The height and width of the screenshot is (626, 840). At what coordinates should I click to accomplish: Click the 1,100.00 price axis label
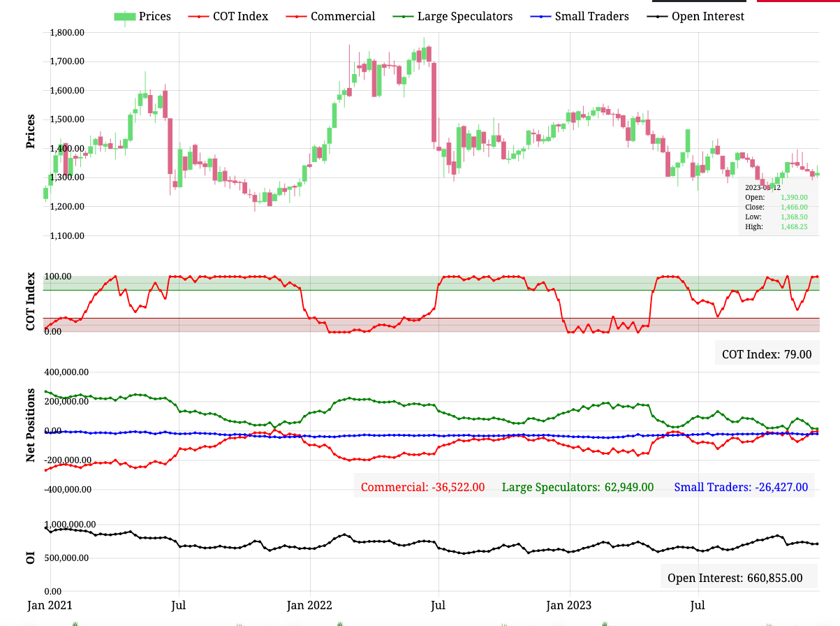coord(67,235)
